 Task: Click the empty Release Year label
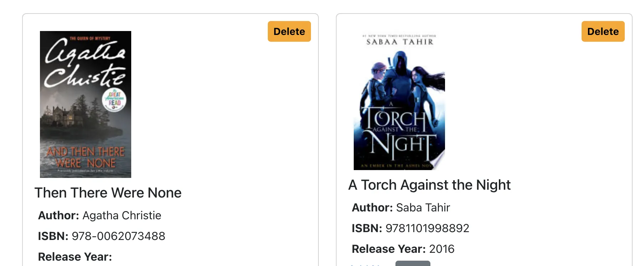[75, 257]
